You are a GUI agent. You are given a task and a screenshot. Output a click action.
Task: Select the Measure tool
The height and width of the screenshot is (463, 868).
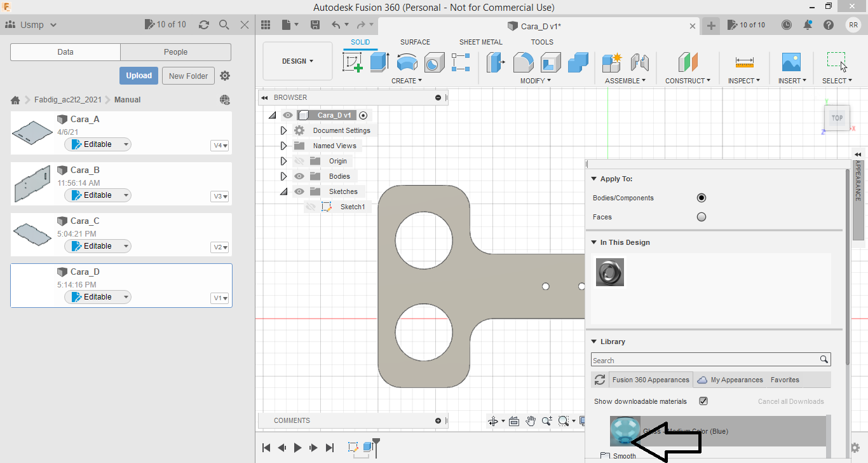pos(745,62)
